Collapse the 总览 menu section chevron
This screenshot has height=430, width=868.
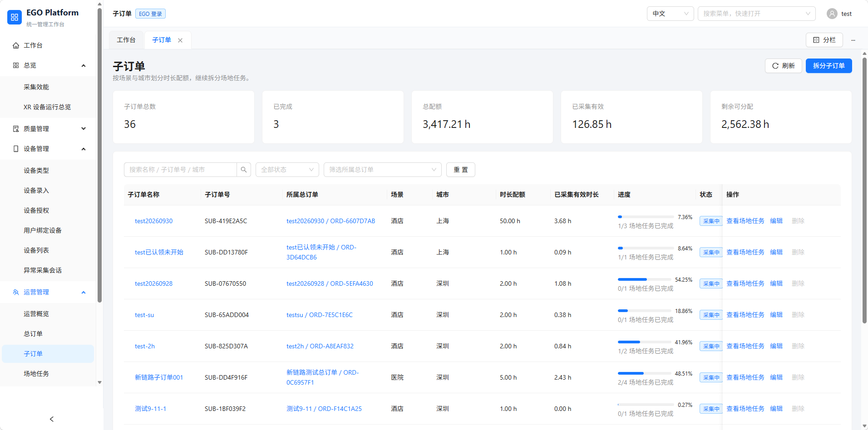[x=84, y=65]
